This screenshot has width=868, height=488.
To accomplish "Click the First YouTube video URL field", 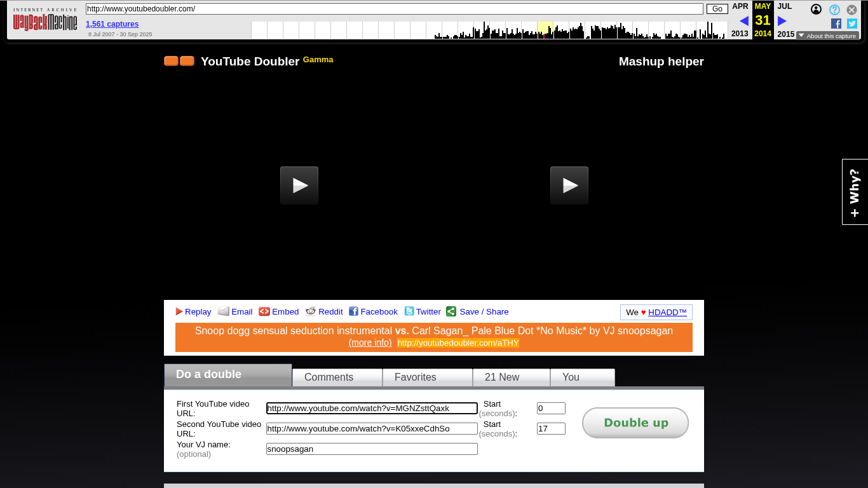I will [372, 409].
